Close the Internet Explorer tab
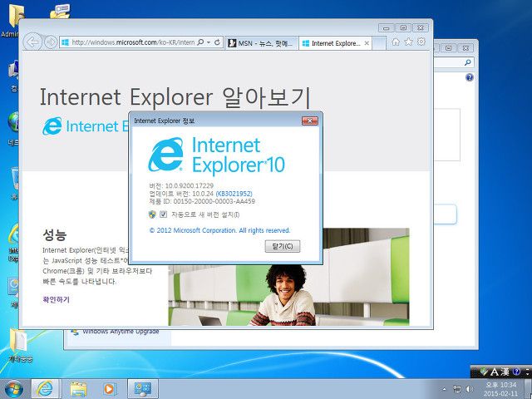 [x=367, y=43]
